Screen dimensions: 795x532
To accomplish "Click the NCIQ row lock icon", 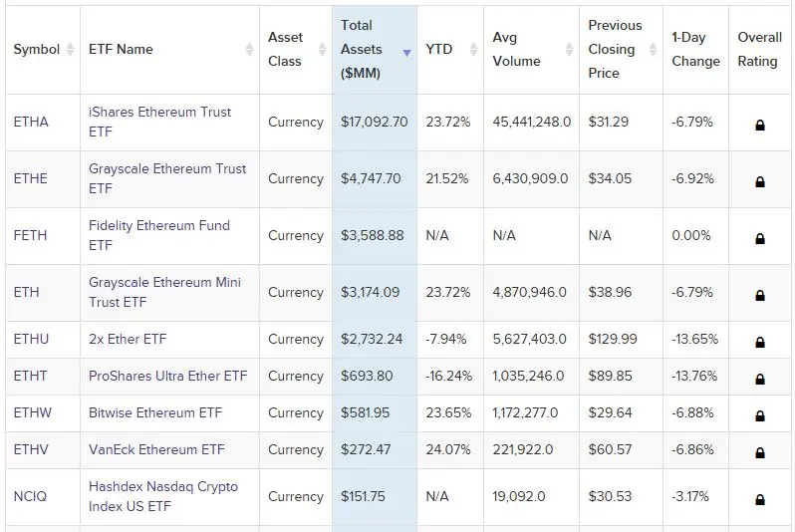I will click(760, 500).
